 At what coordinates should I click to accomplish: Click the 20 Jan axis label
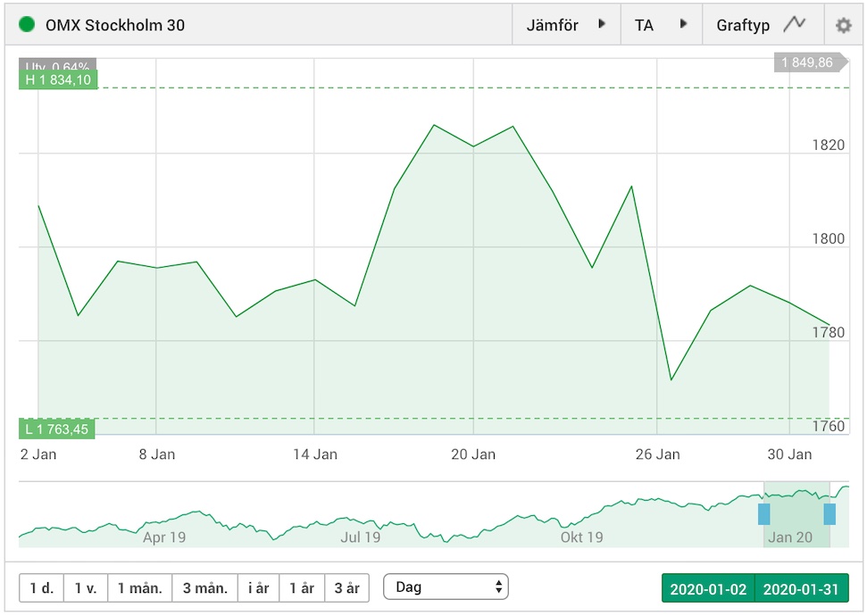[473, 454]
